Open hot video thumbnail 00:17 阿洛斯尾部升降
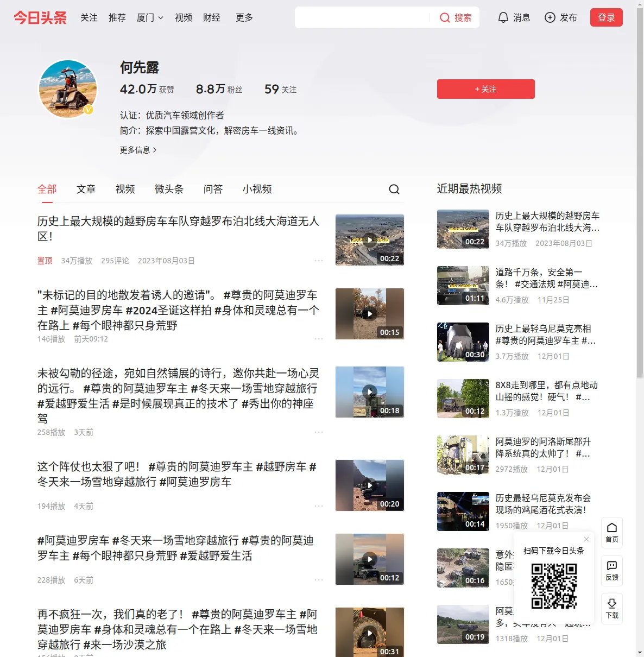 click(x=463, y=455)
